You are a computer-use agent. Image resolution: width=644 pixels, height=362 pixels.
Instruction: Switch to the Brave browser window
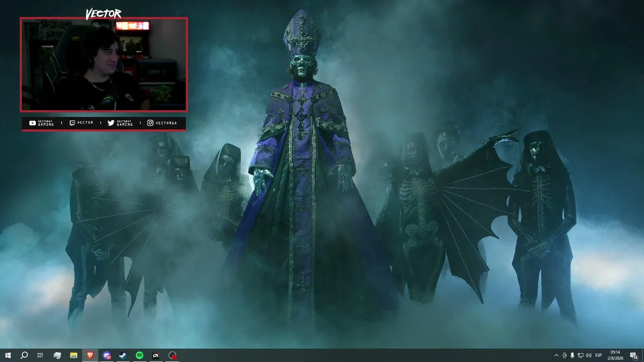[90, 355]
